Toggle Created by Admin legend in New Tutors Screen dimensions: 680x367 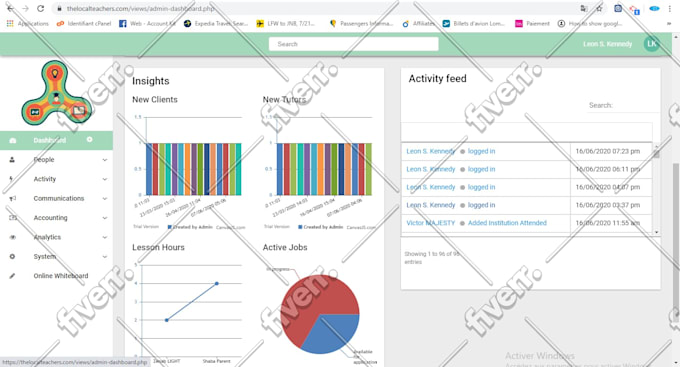(x=321, y=227)
